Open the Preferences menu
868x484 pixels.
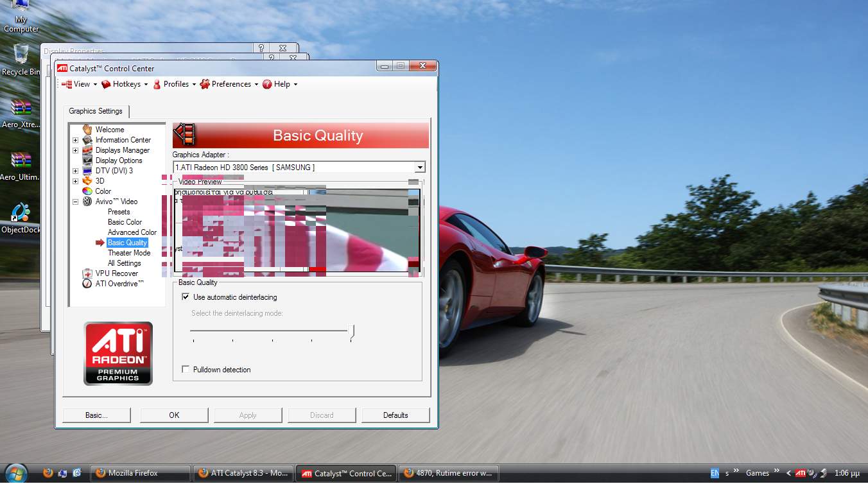click(229, 84)
